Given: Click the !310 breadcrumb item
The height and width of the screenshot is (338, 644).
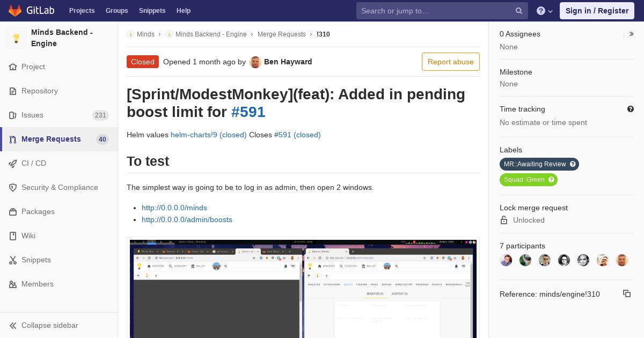Looking at the screenshot, I should pos(323,34).
